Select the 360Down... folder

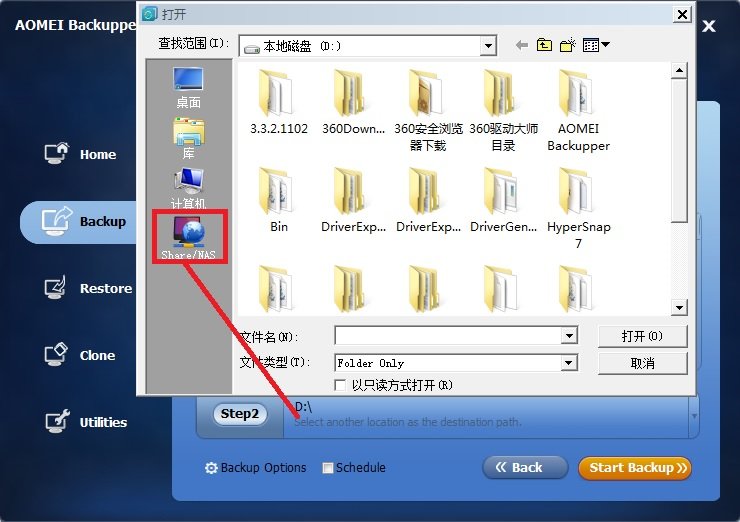(x=353, y=102)
